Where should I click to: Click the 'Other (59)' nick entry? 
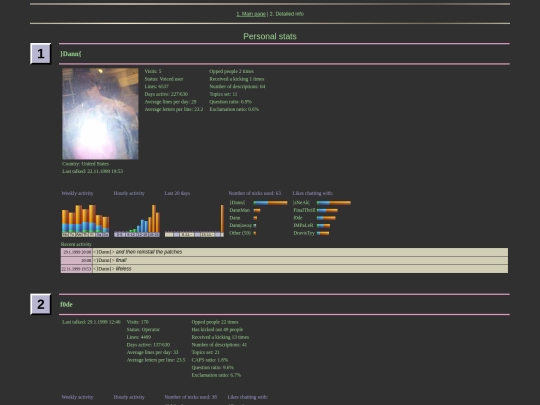[240, 233]
